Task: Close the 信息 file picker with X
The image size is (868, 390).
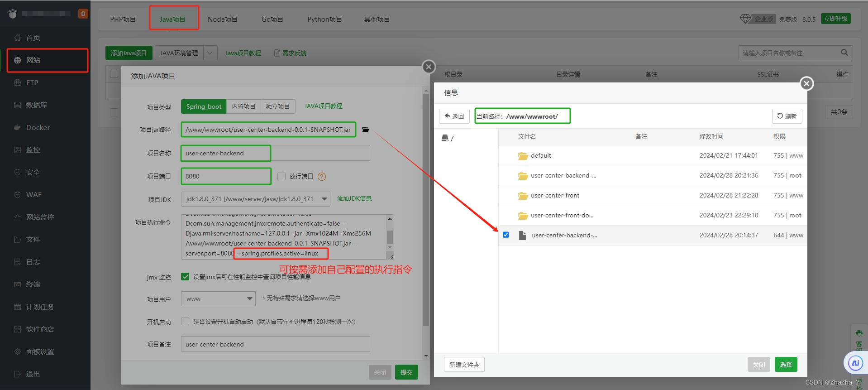Action: (x=806, y=83)
